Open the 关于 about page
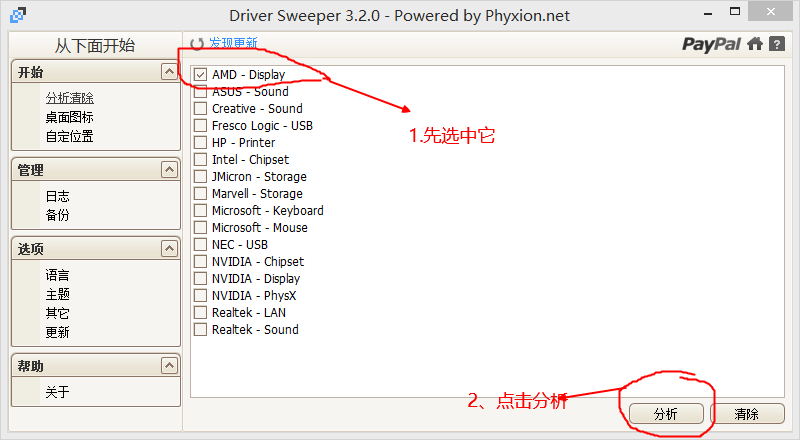Image resolution: width=800 pixels, height=440 pixels. point(57,392)
